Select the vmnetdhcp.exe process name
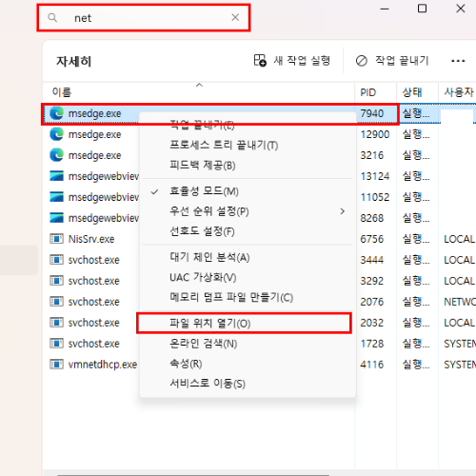The height and width of the screenshot is (476, 476). (103, 365)
